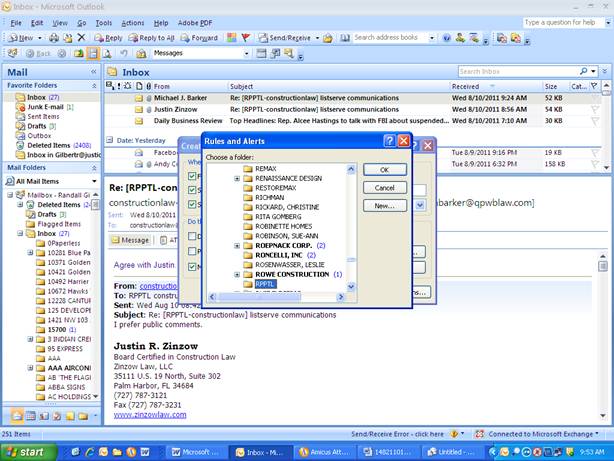Click the Send/Receive Error warning icon
The height and width of the screenshot is (461, 614).
pos(454,434)
